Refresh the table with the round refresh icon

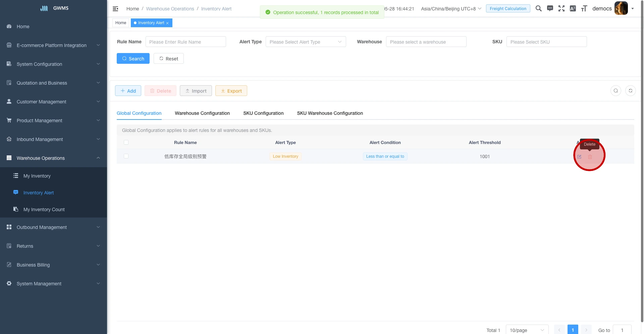631,91
